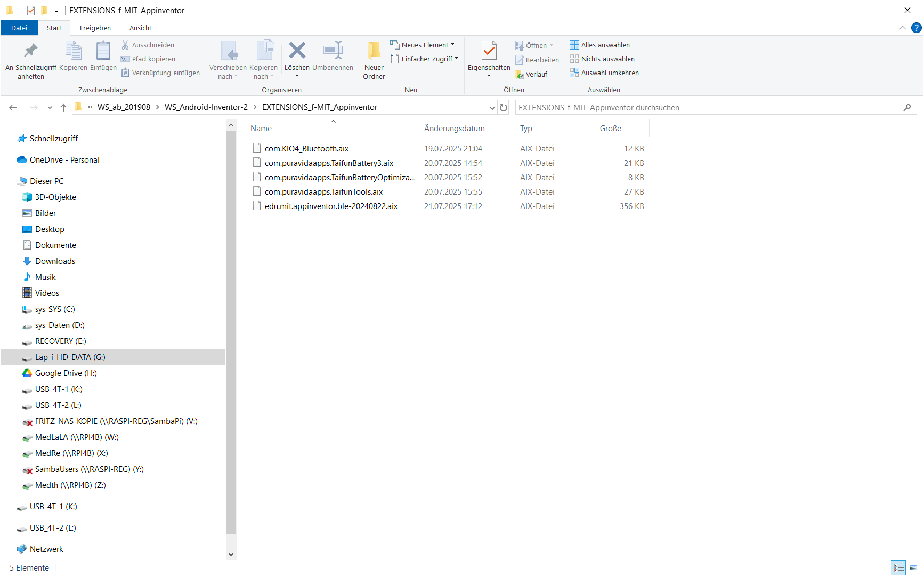
Task: Expand the Einfacher Zugriff dropdown
Action: click(x=424, y=59)
